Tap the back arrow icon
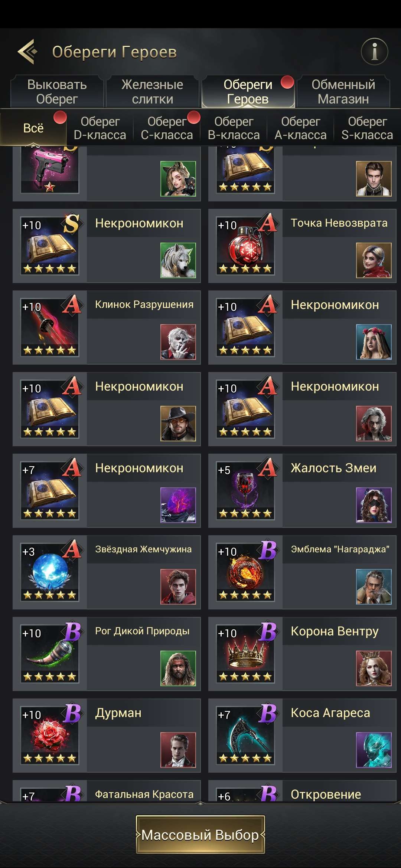 28,52
